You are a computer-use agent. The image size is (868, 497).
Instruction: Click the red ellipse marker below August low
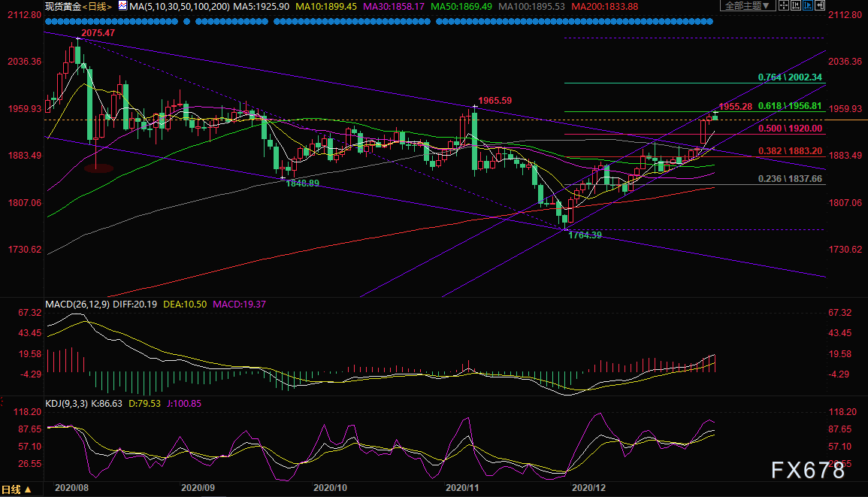98,168
